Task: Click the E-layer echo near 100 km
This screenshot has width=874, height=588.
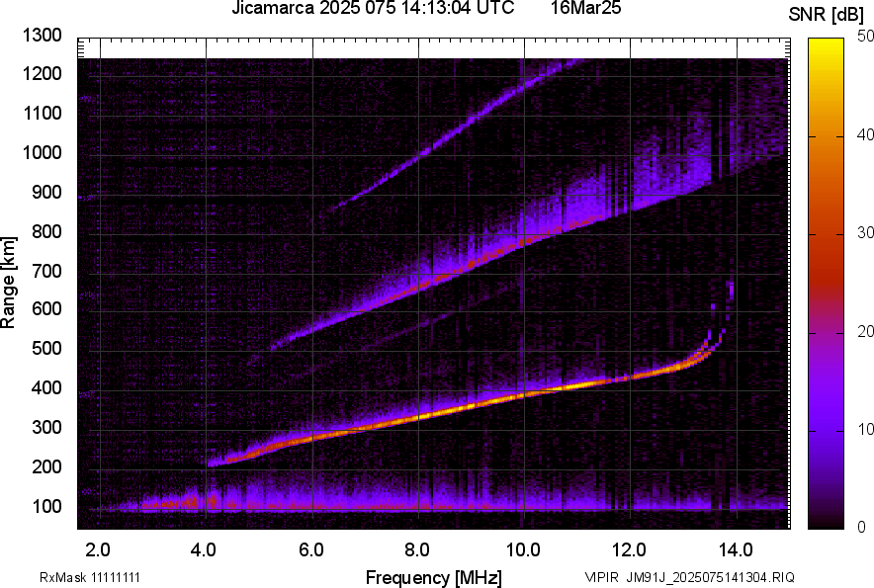Action: [x=198, y=504]
